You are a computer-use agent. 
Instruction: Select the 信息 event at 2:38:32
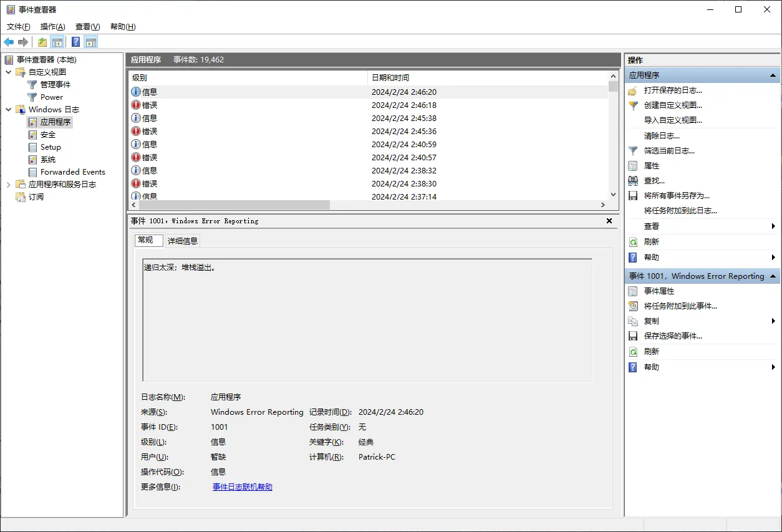(x=368, y=170)
